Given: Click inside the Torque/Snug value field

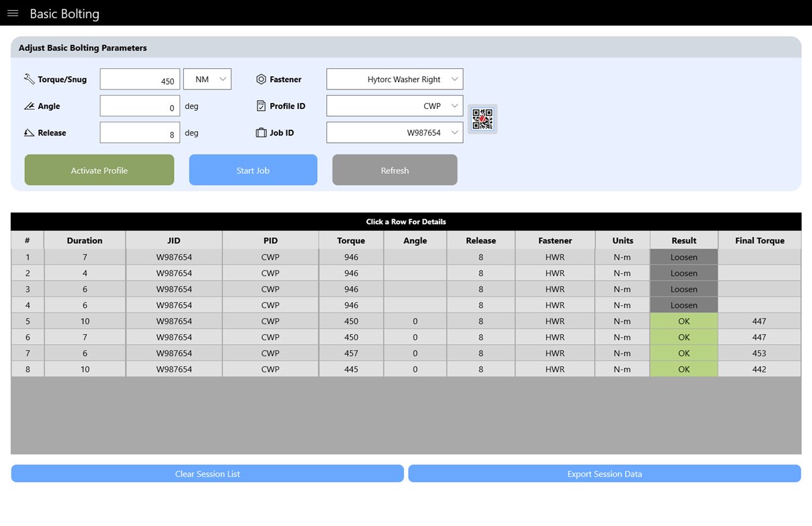Looking at the screenshot, I should 140,78.
